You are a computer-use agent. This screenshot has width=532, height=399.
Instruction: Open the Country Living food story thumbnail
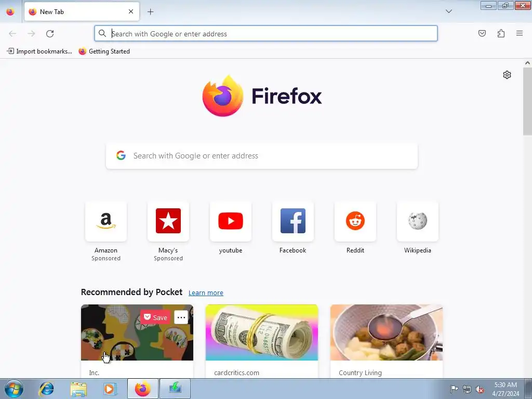pyautogui.click(x=387, y=332)
